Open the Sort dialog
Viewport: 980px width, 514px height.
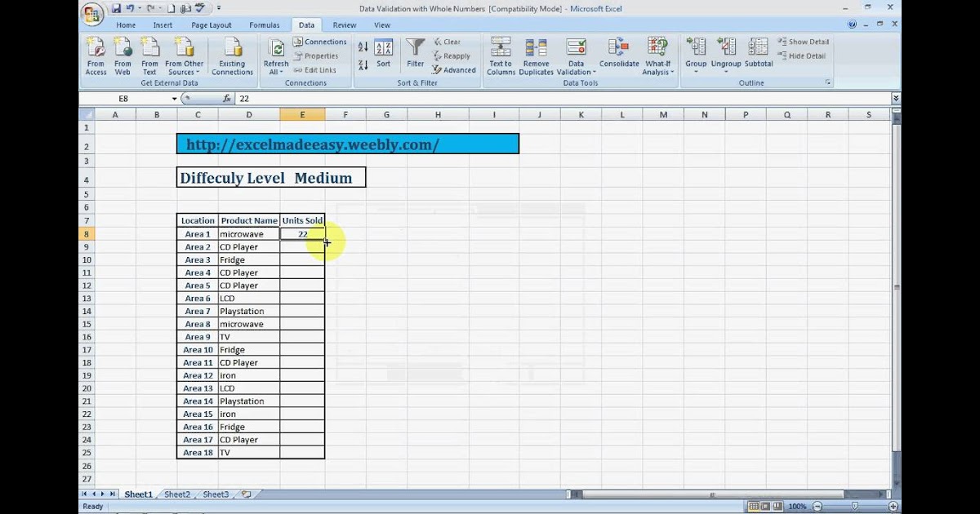(384, 54)
